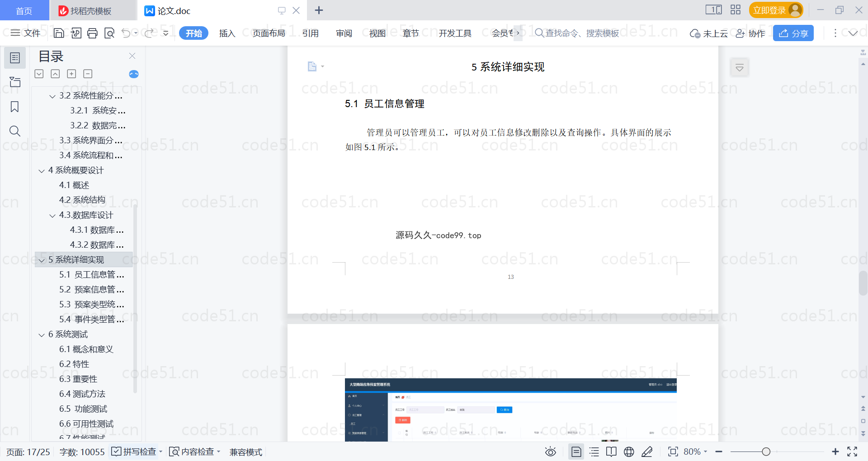The height and width of the screenshot is (461, 868).
Task: Close the 目录 panel
Action: (x=132, y=56)
